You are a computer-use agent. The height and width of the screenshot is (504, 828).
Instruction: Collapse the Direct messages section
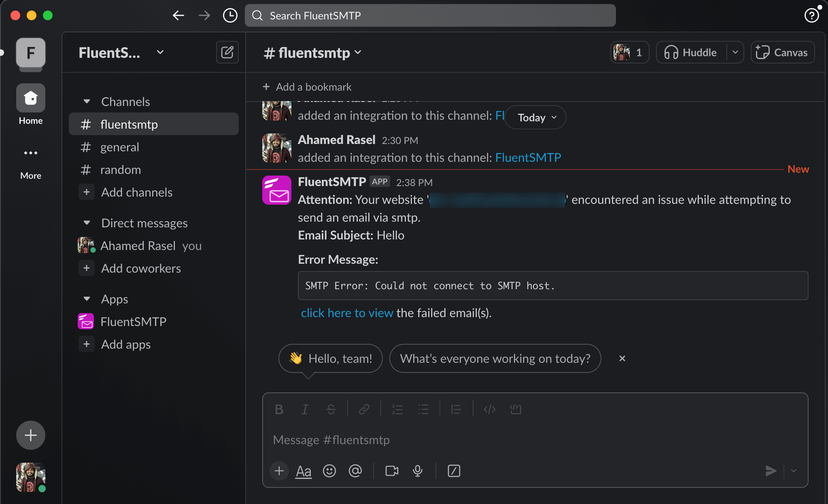(87, 223)
